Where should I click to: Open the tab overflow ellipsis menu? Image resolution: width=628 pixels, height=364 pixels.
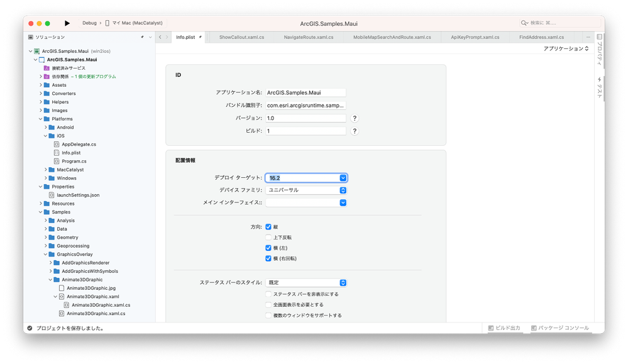pyautogui.click(x=588, y=37)
